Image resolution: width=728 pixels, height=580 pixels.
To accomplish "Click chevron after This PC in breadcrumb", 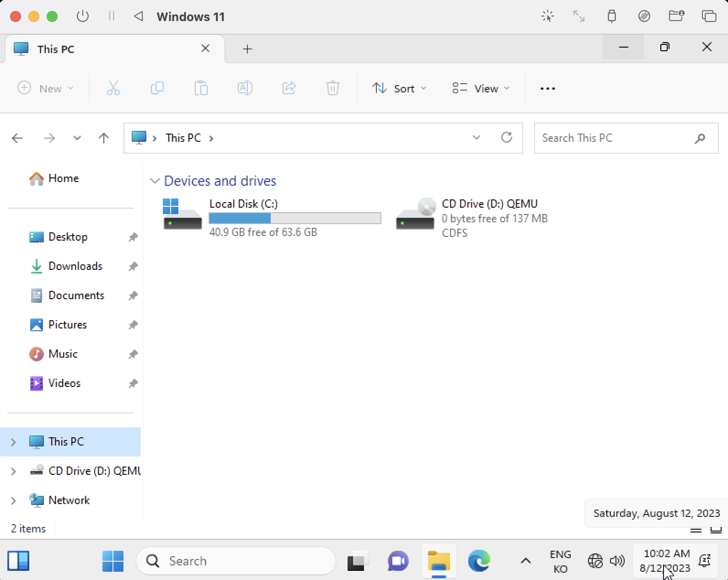I will pyautogui.click(x=211, y=138).
